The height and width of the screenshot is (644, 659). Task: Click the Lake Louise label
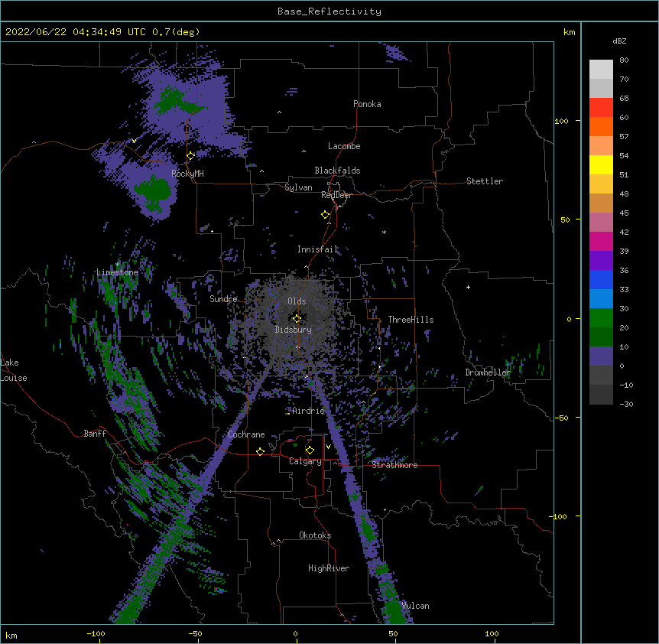pyautogui.click(x=14, y=370)
